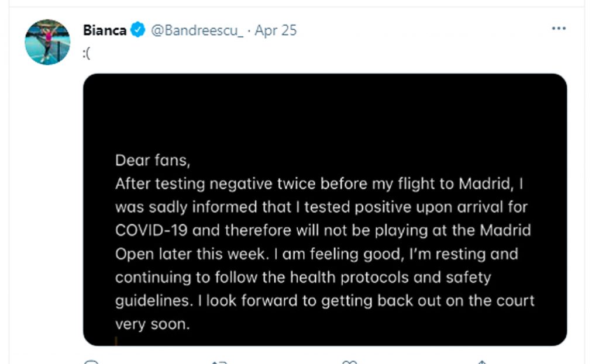599x364 pixels.
Task: Like the tweet with the heart icon
Action: pos(349,362)
